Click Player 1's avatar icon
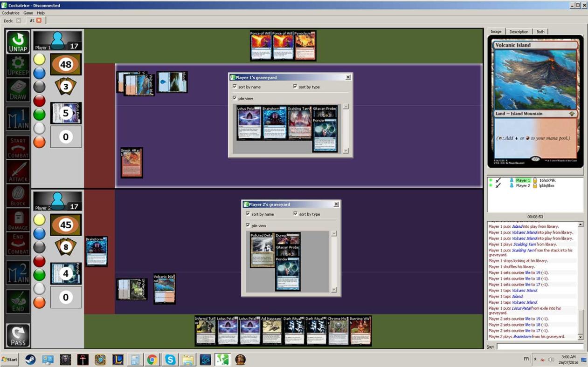 [x=57, y=40]
